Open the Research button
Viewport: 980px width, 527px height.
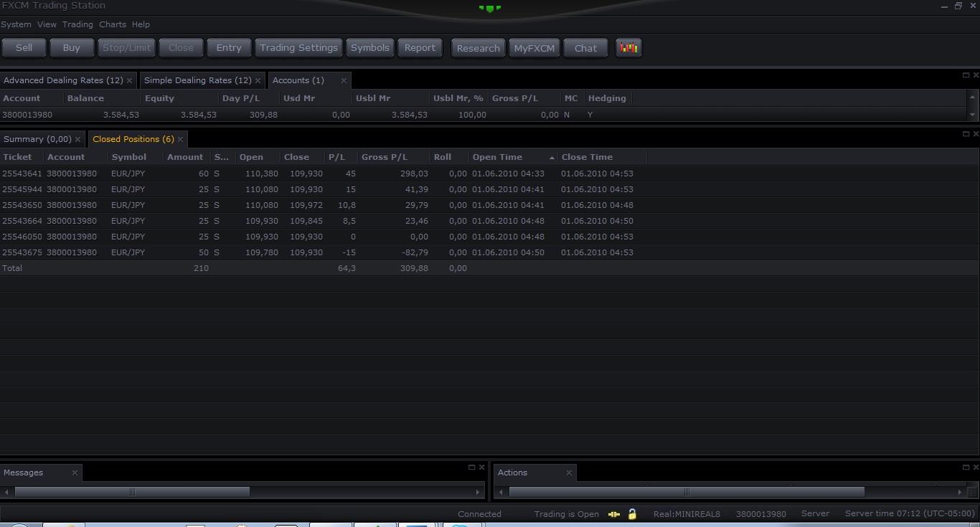click(478, 48)
